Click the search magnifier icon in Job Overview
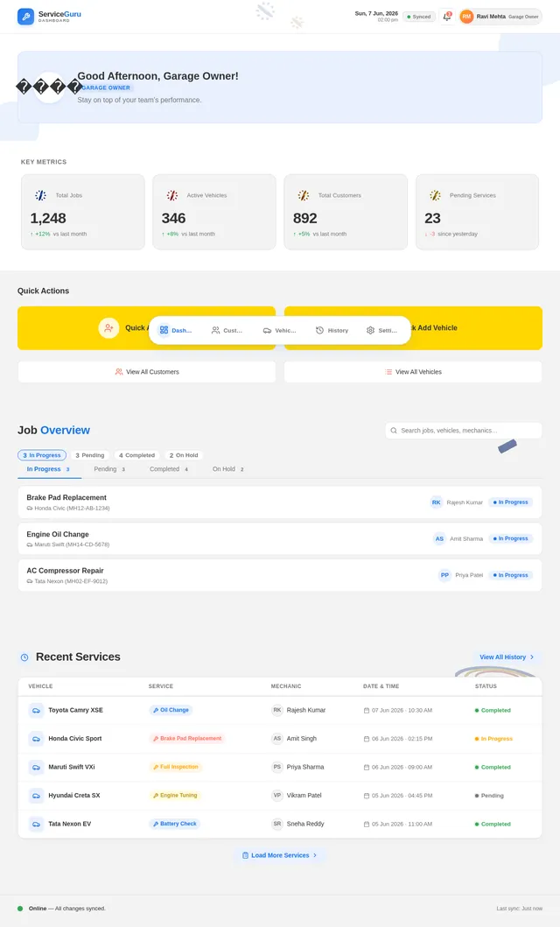Screen dimensions: 560x927 [394, 431]
